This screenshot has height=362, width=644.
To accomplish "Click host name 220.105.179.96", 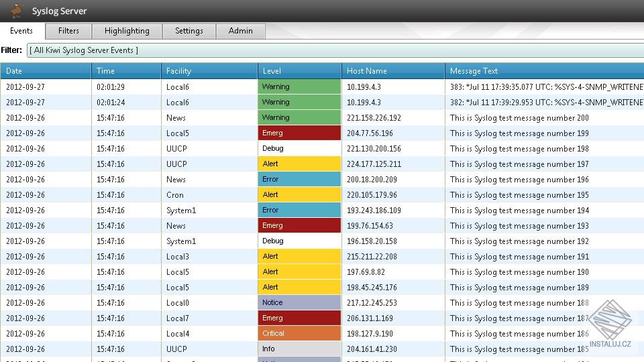I will point(372,195).
